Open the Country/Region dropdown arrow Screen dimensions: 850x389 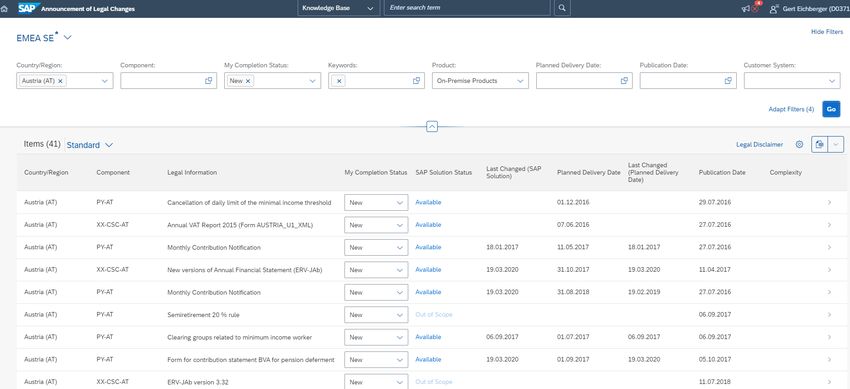[105, 81]
